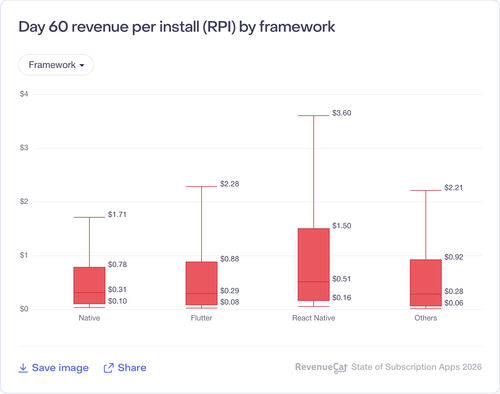Click State of Subscription Apps 2026 text
The image size is (500, 394).
point(417,367)
